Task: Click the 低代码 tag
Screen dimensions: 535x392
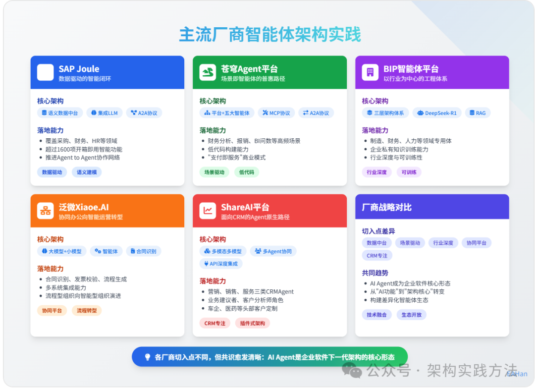Action: 247,172
